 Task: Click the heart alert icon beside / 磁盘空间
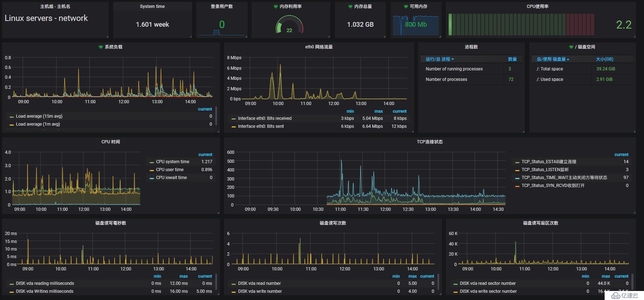pos(571,47)
